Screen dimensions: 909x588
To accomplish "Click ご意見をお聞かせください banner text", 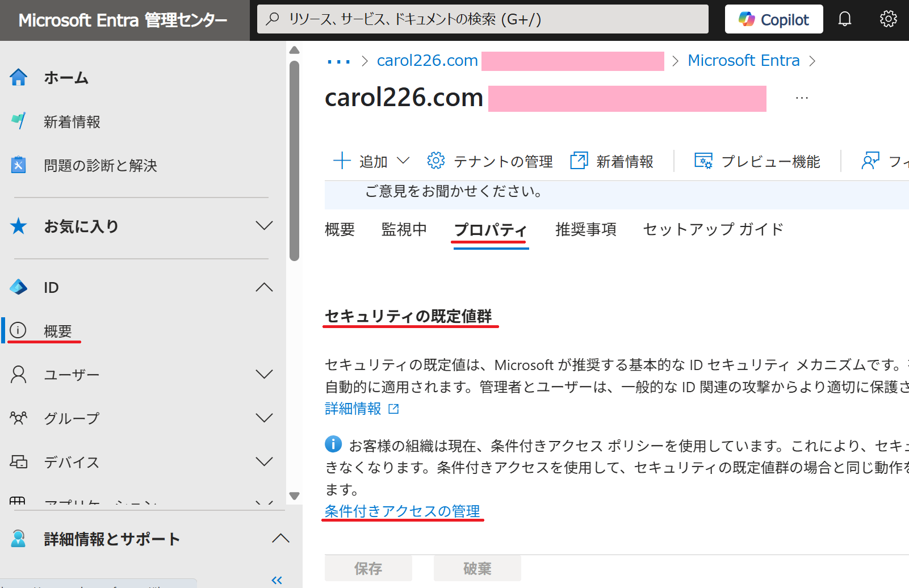I will pyautogui.click(x=454, y=191).
